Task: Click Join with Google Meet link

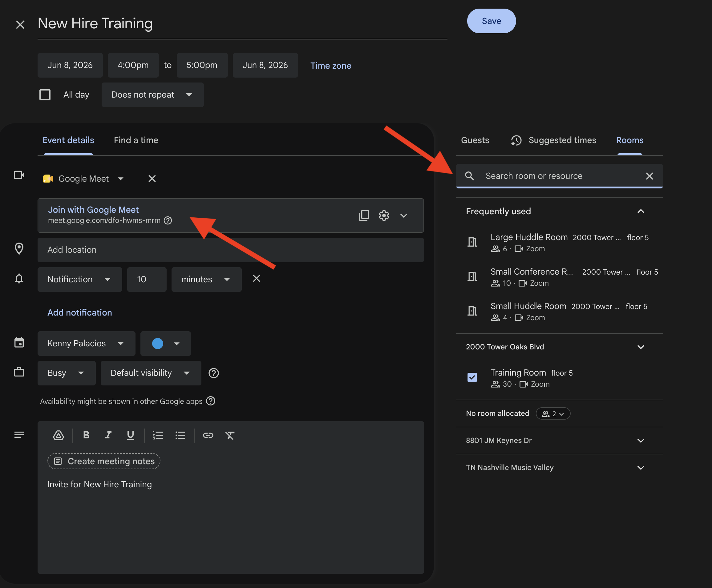Action: pos(93,210)
